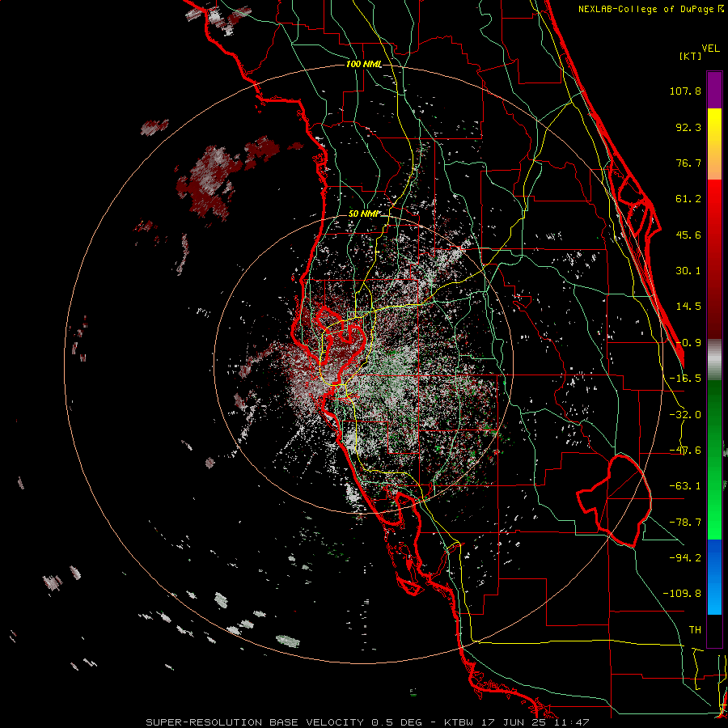Viewport: 728px width, 728px height.
Task: Pick the purple segment of the velocity color bar
Action: 714,90
